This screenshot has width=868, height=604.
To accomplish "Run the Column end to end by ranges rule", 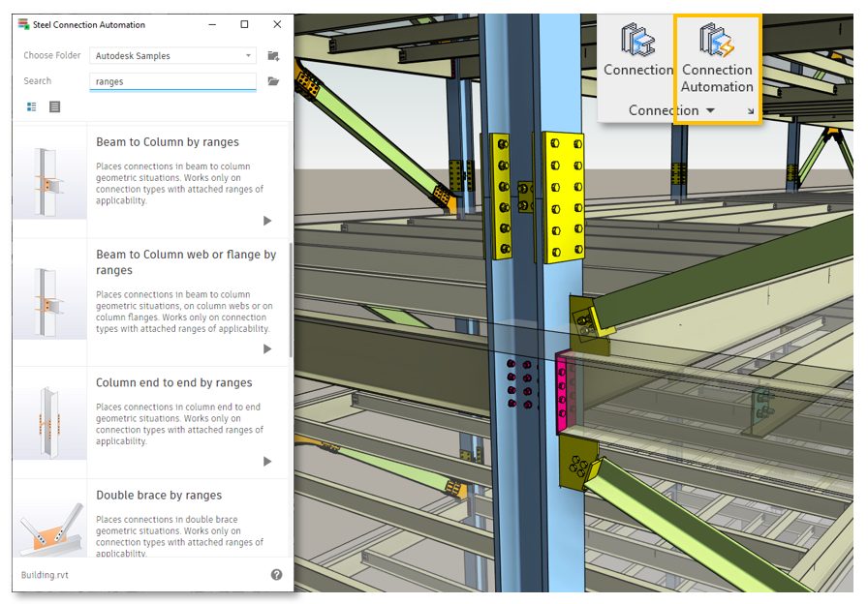I will pos(267,462).
